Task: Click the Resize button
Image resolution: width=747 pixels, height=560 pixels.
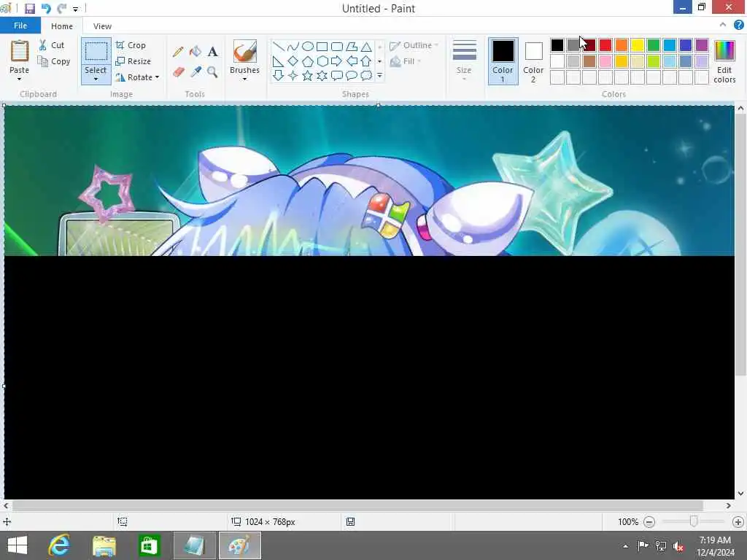Action: pyautogui.click(x=133, y=61)
